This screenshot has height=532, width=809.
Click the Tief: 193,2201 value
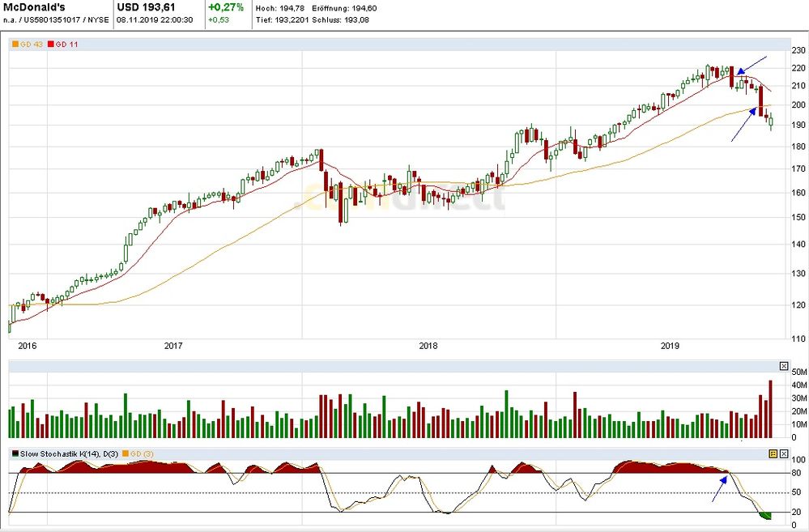click(x=283, y=20)
